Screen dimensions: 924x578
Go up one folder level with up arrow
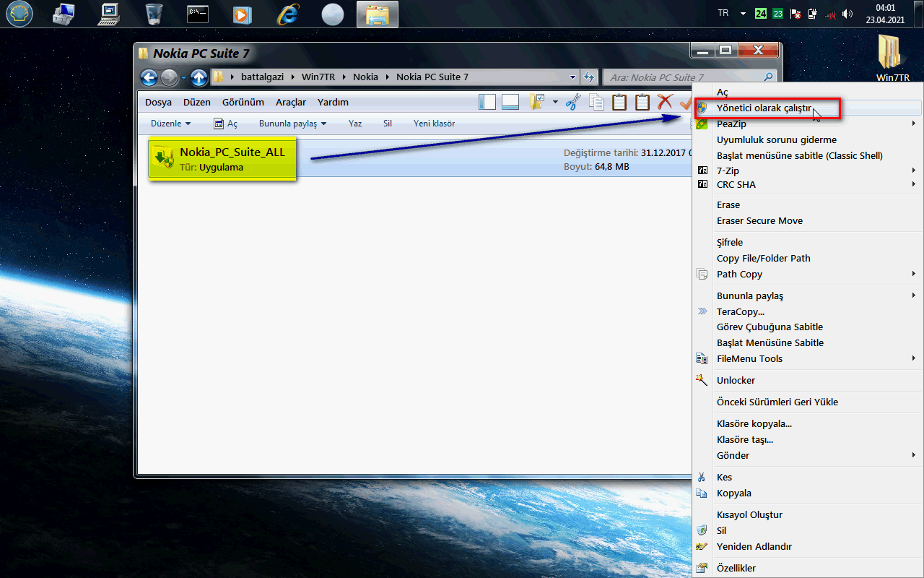pos(199,77)
